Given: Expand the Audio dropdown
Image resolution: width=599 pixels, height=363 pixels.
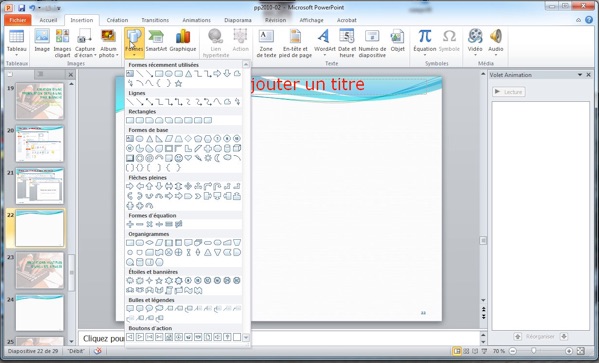Looking at the screenshot, I should click(495, 55).
